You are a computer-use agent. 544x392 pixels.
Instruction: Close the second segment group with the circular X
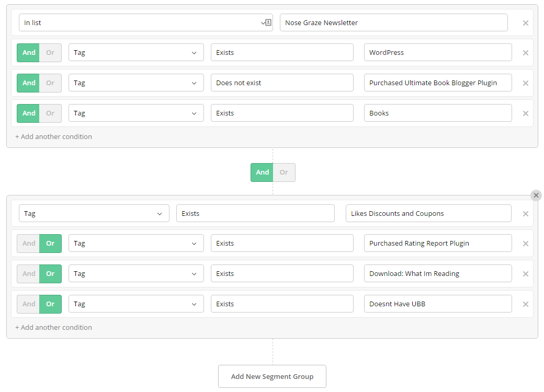536,195
